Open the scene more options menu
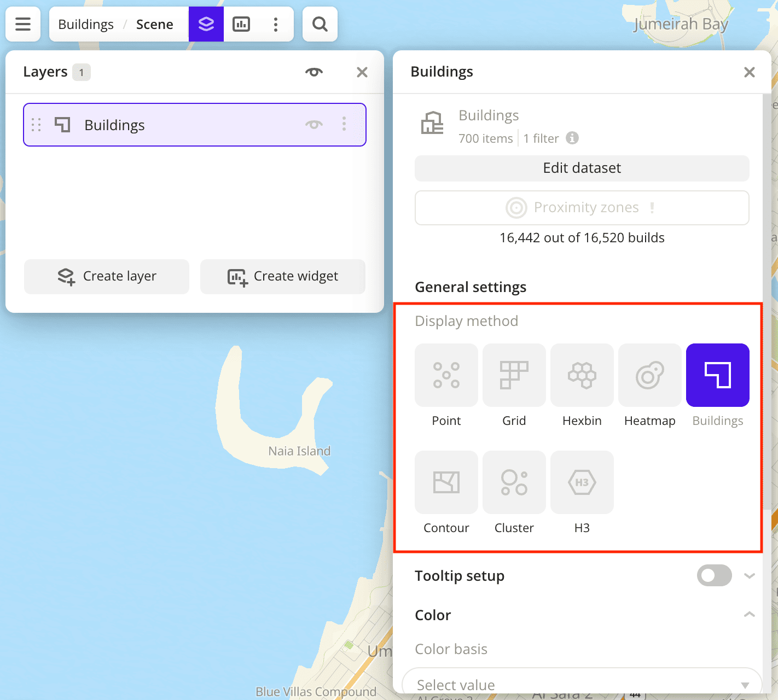The image size is (778, 700). coord(276,24)
